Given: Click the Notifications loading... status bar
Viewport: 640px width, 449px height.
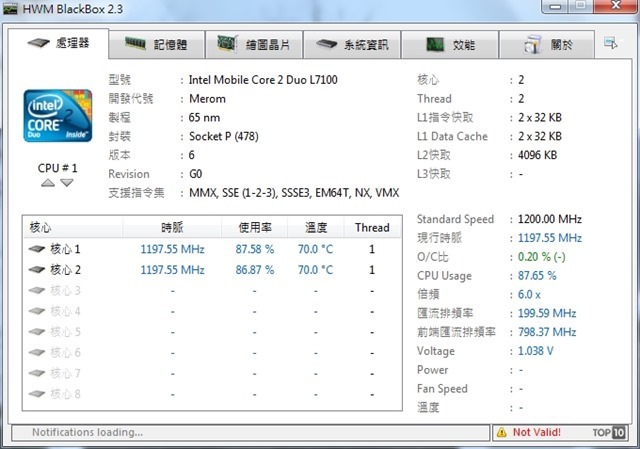Looking at the screenshot, I should pyautogui.click(x=250, y=433).
